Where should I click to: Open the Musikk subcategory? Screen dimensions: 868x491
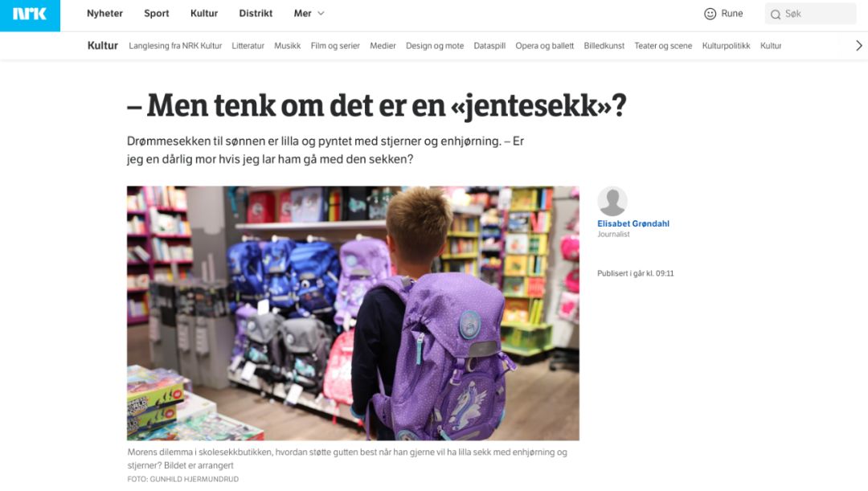pos(287,46)
